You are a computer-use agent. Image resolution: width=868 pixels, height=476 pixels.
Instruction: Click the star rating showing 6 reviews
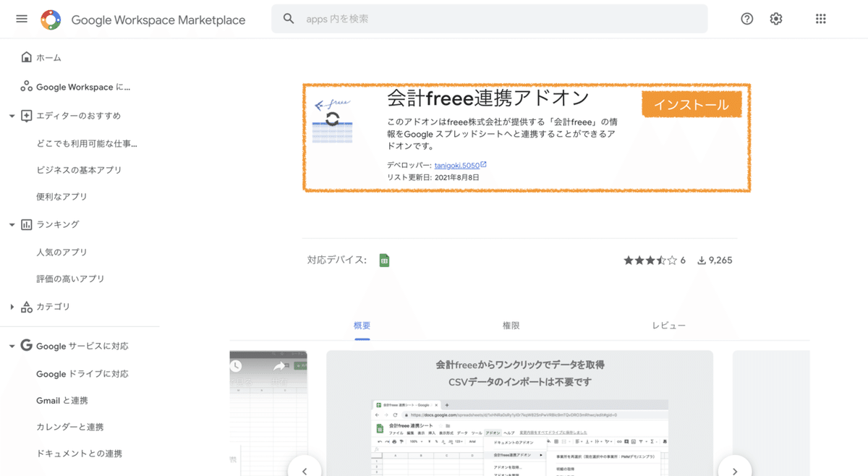[x=655, y=260]
